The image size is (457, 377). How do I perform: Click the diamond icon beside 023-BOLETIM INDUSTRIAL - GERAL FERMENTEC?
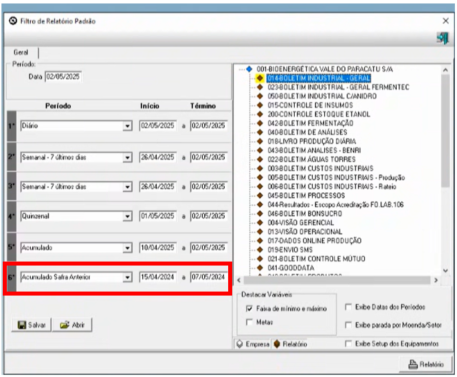coord(260,87)
